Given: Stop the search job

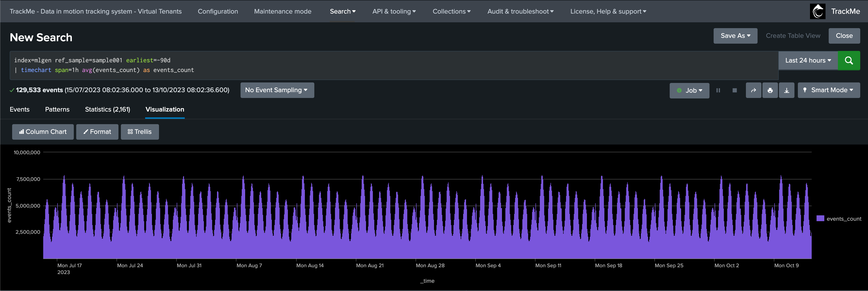Looking at the screenshot, I should (734, 90).
